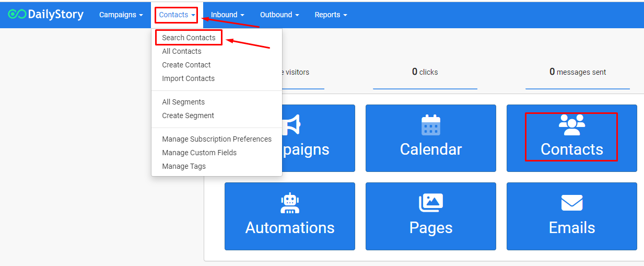The image size is (644, 266).
Task: Expand the Inbound dropdown menu
Action: click(x=227, y=15)
